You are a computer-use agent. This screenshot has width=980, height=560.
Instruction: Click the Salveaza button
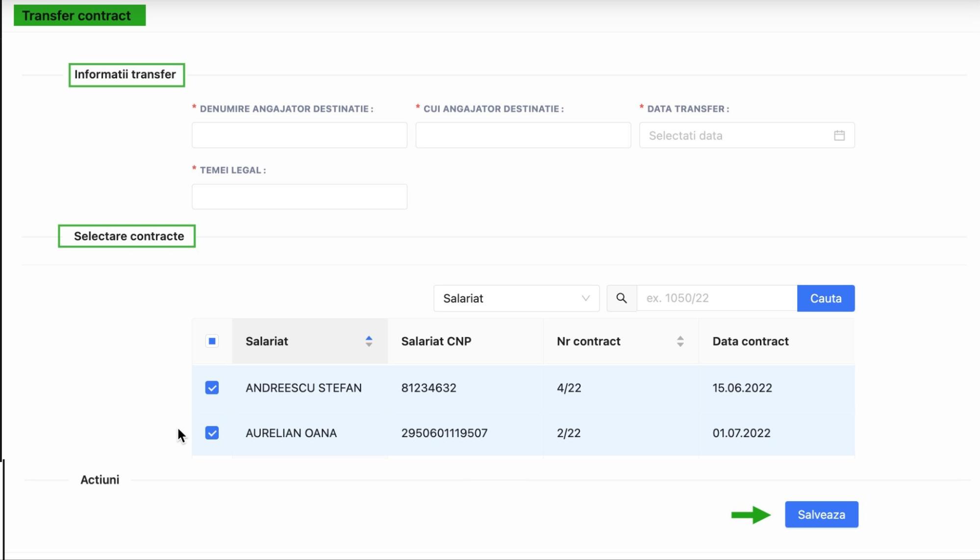[x=821, y=514]
